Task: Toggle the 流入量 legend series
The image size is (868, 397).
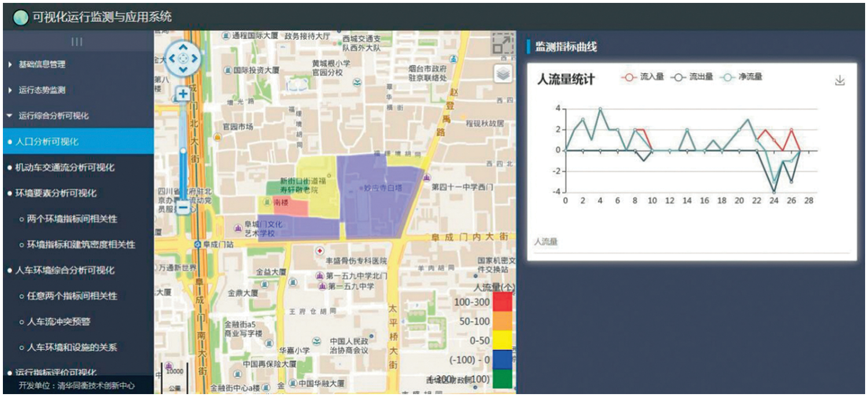Action: point(643,77)
